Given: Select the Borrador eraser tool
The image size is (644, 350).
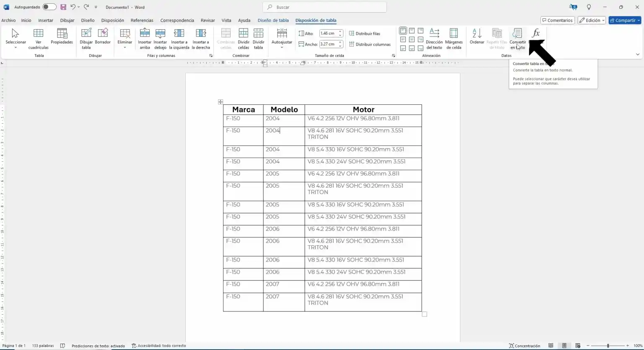Looking at the screenshot, I should pos(103,36).
